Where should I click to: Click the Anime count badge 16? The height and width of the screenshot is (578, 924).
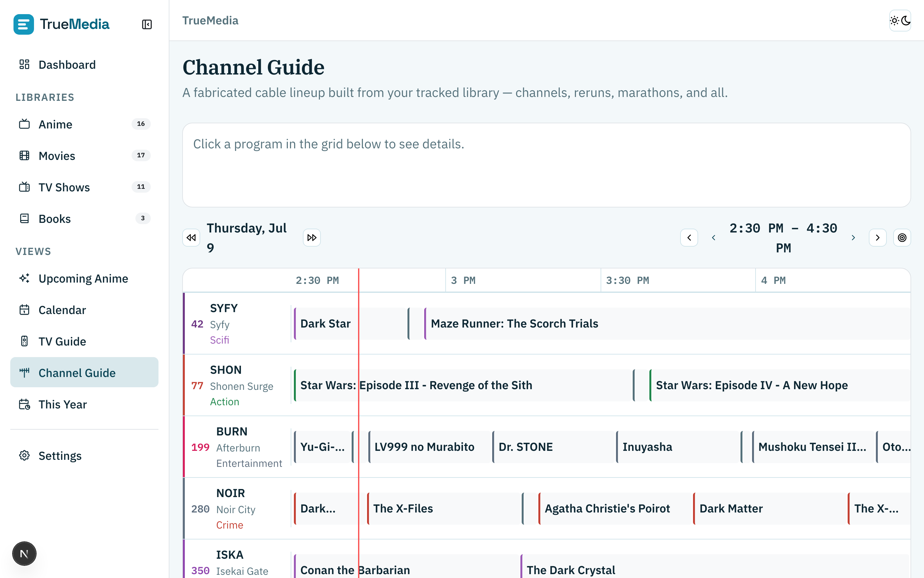(141, 124)
